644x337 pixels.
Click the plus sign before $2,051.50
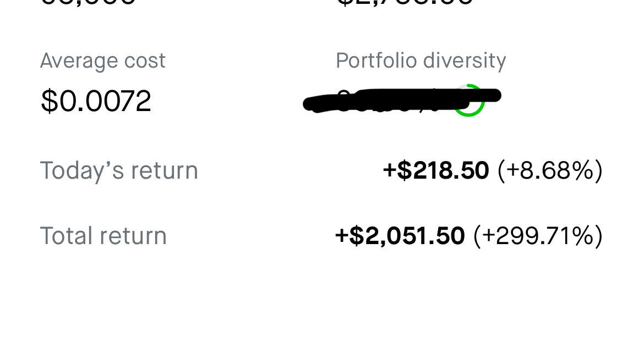click(341, 236)
